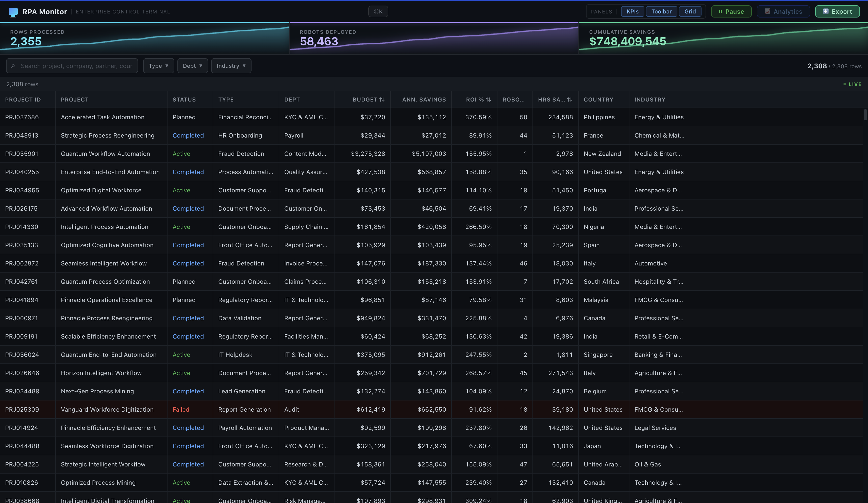Open the Analytics view
Screen dimensions: 868x503
pyautogui.click(x=783, y=11)
